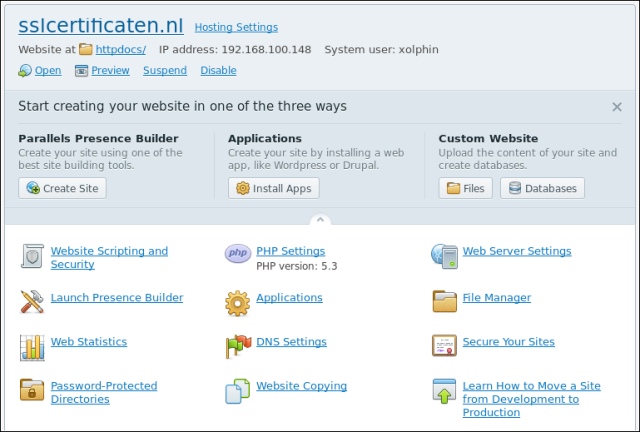Click the Custom Website heading

(x=488, y=138)
